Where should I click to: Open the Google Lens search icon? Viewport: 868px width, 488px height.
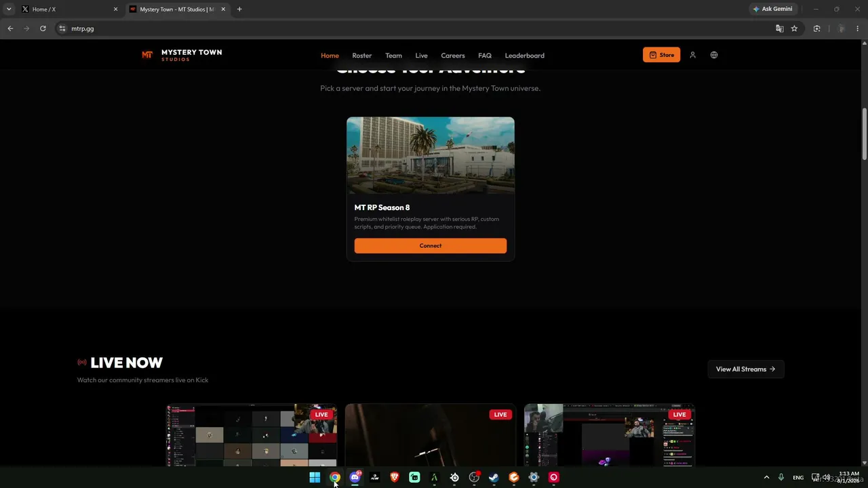pos(816,28)
